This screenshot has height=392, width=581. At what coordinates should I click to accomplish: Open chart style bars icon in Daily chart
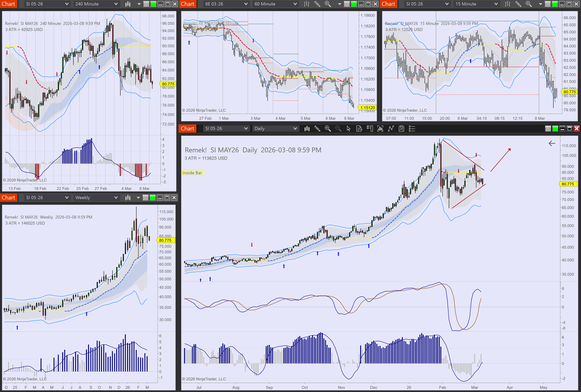pyautogui.click(x=307, y=129)
